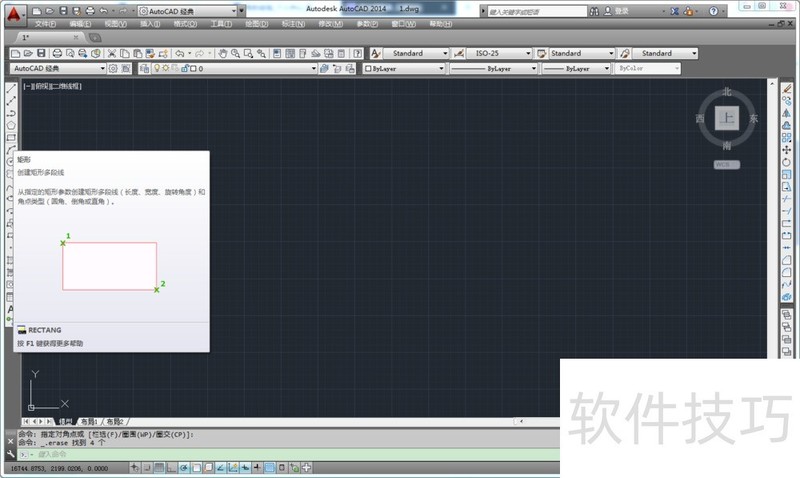The image size is (800, 478).
Task: Open the ByLayer color control dropdown
Action: tap(400, 69)
